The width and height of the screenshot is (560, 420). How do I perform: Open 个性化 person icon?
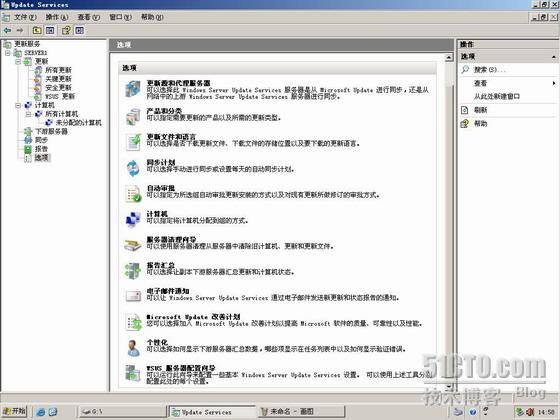(x=133, y=348)
